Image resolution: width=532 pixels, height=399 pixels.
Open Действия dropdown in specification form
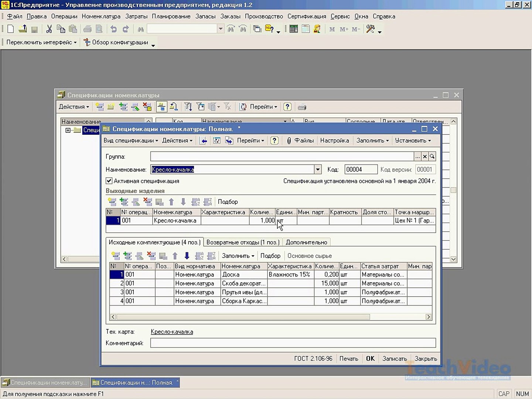point(177,140)
